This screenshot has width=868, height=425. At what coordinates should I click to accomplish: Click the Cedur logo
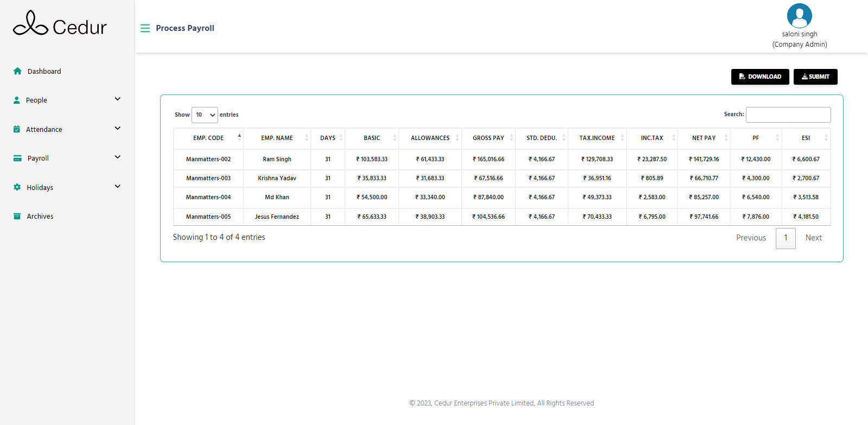(60, 24)
